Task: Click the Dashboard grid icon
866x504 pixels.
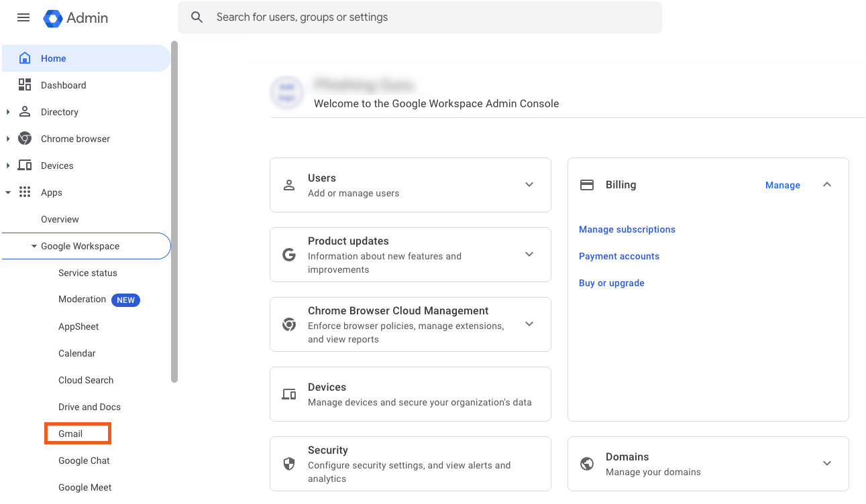Action: [x=25, y=85]
